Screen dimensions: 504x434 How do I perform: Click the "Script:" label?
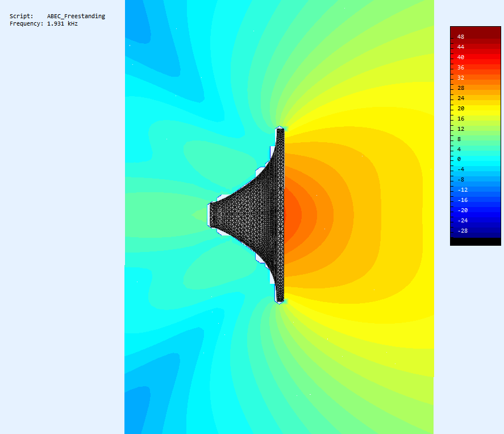pos(21,16)
